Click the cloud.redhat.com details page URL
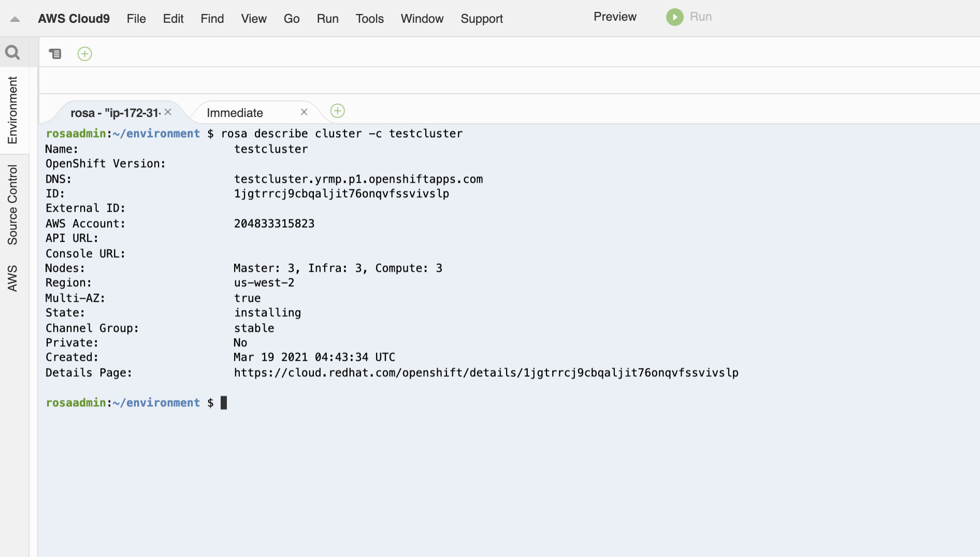 486,373
